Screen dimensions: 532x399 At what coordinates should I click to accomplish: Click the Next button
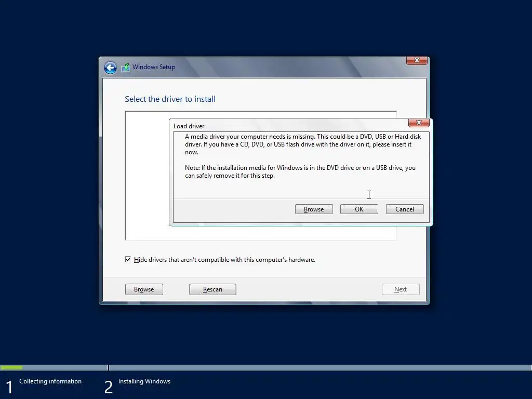tap(401, 289)
